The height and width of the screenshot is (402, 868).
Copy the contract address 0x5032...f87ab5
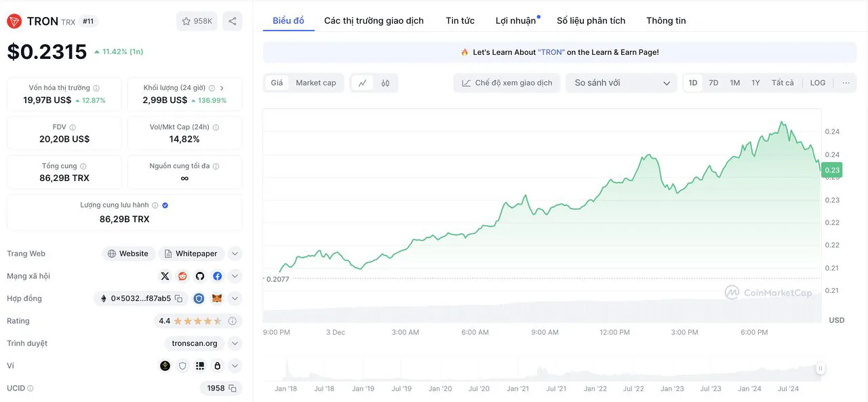click(178, 298)
